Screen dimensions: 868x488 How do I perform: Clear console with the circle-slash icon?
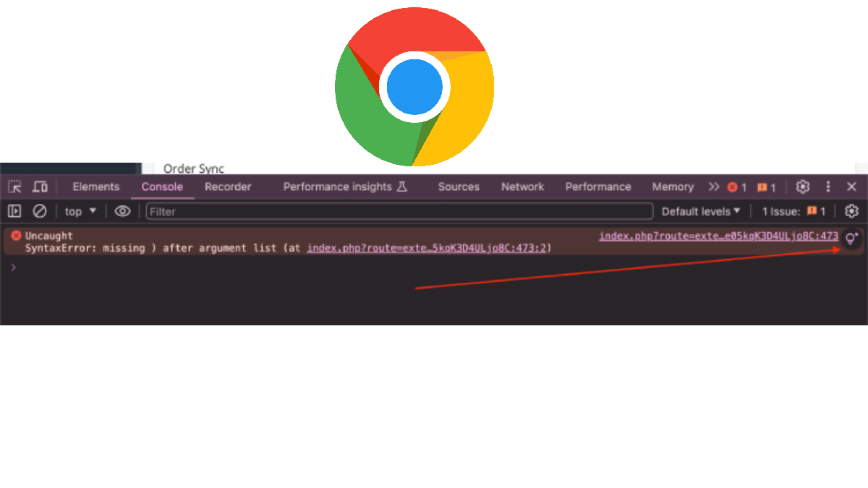tap(40, 211)
